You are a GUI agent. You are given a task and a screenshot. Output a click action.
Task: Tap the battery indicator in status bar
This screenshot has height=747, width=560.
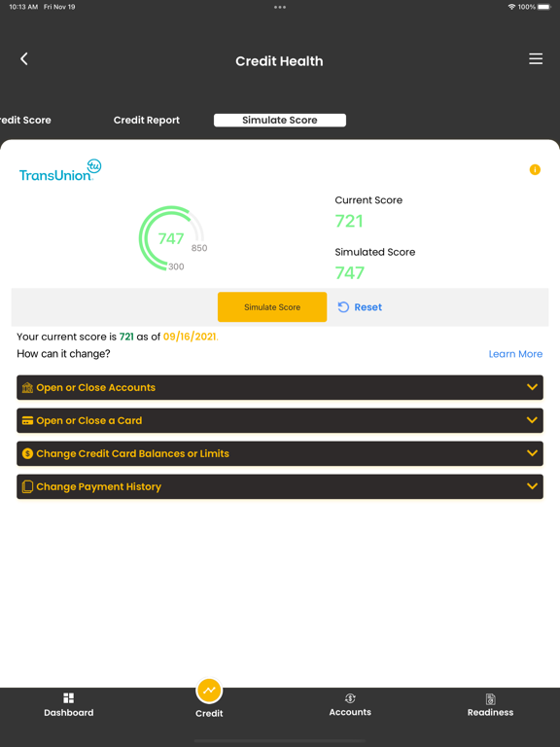tap(544, 7)
